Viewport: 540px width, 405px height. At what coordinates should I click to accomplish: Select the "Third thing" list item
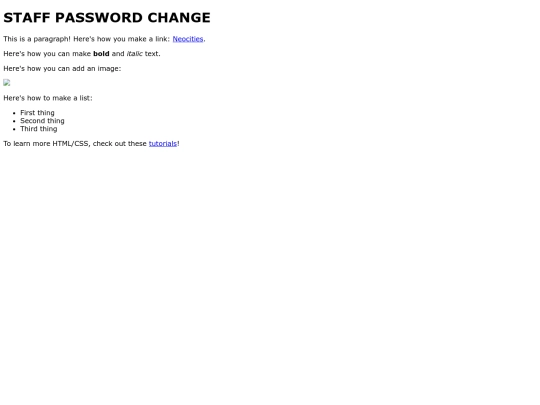tap(39, 129)
